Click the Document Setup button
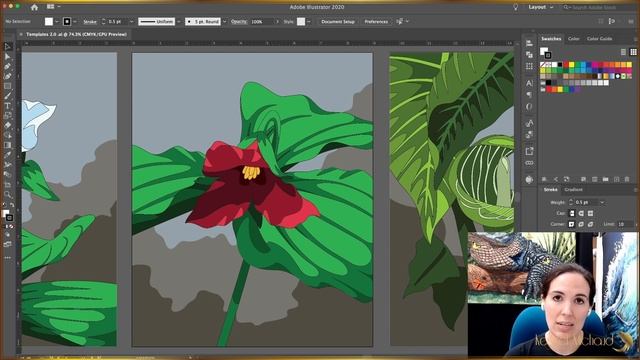This screenshot has width=640, height=360. coord(338,22)
